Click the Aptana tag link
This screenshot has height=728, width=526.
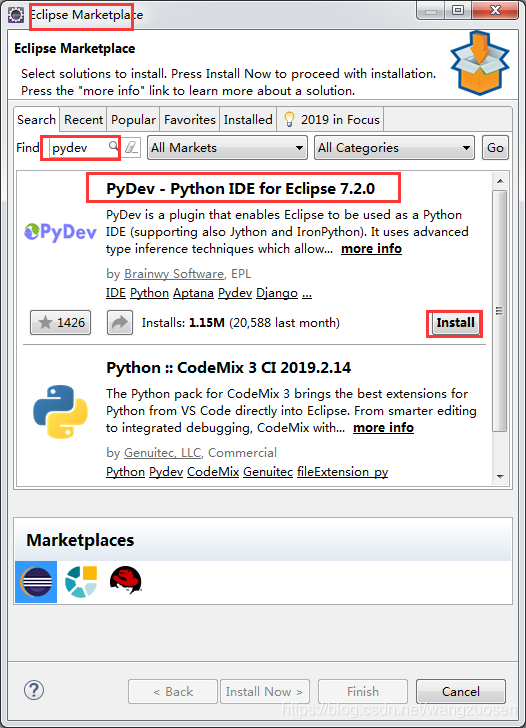click(193, 293)
